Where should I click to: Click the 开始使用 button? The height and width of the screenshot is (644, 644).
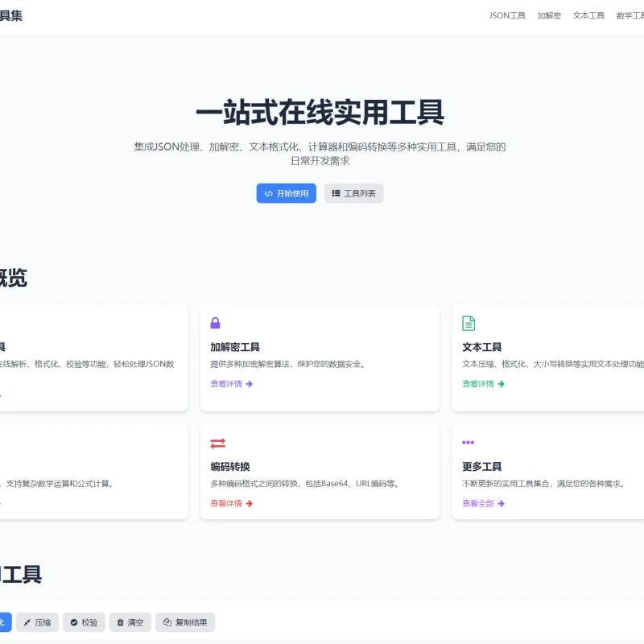287,193
